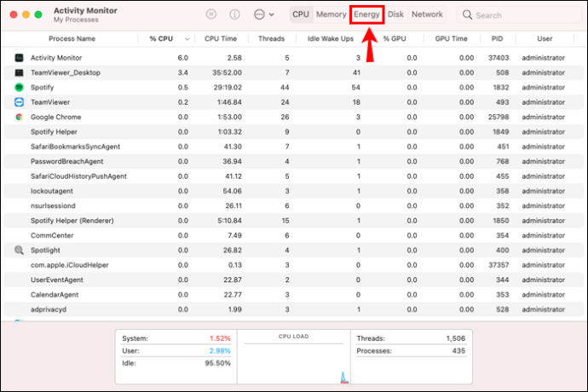Click the TeamViewer blue icon
This screenshot has height=392, width=588.
(19, 102)
